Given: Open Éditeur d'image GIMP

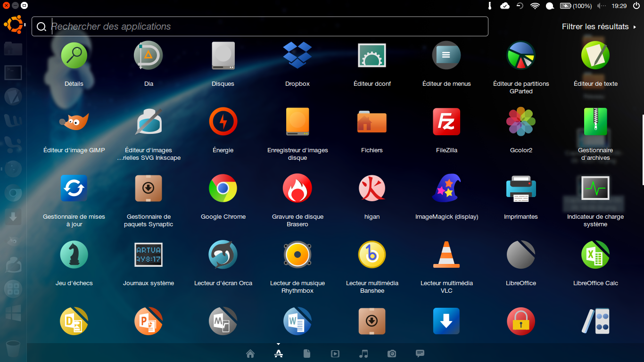Looking at the screenshot, I should tap(74, 122).
